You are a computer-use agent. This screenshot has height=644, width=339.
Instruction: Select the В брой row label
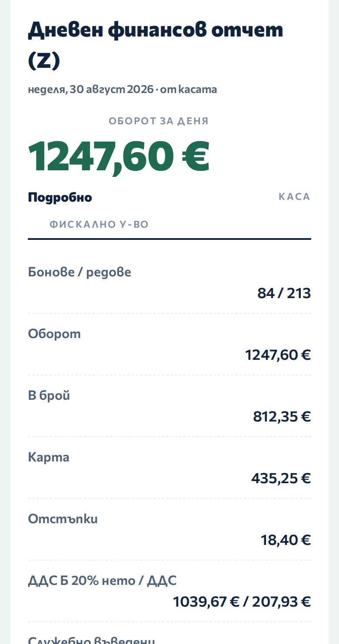point(49,396)
